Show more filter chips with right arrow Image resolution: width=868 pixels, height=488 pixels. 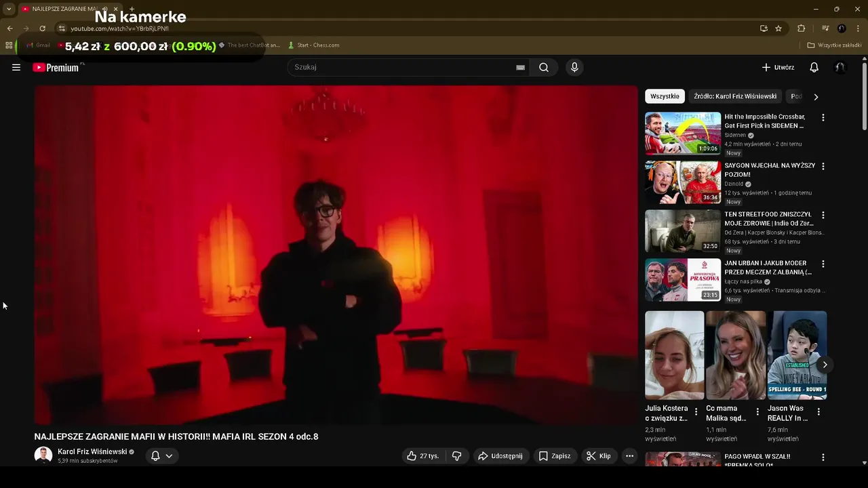[x=816, y=97]
